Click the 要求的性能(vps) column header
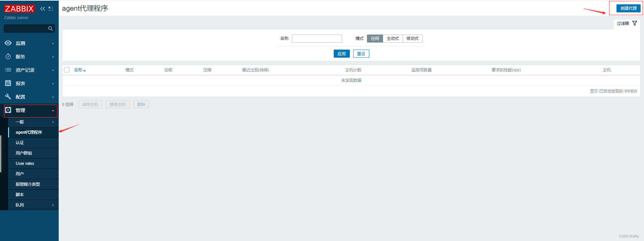Screen dimensions: 644x241 (506, 70)
